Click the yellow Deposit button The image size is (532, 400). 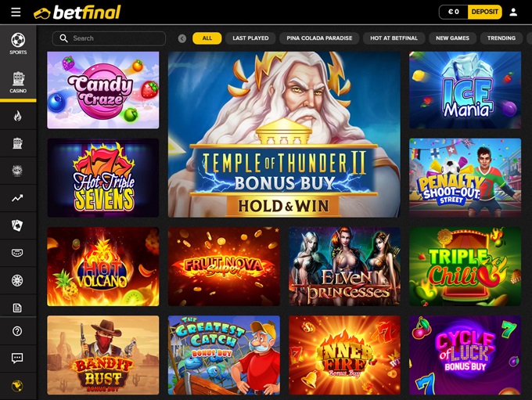click(x=484, y=12)
